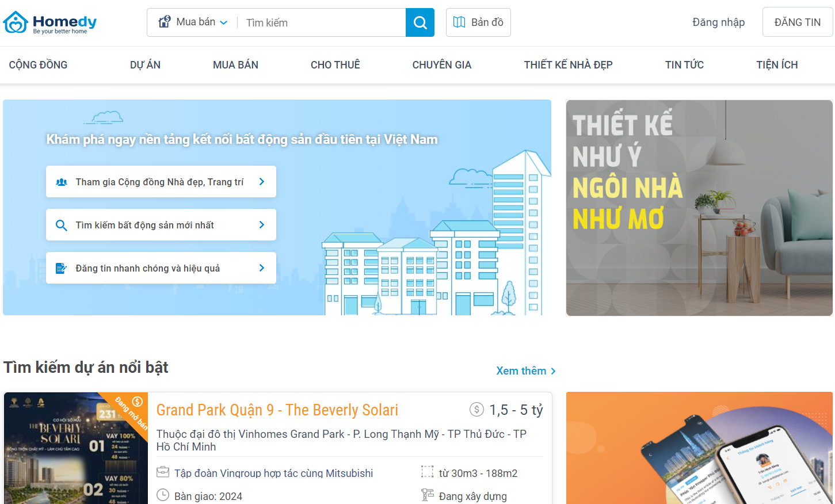Viewport: 835px width, 504px height.
Task: Click the community people icon in banner
Action: (x=62, y=182)
